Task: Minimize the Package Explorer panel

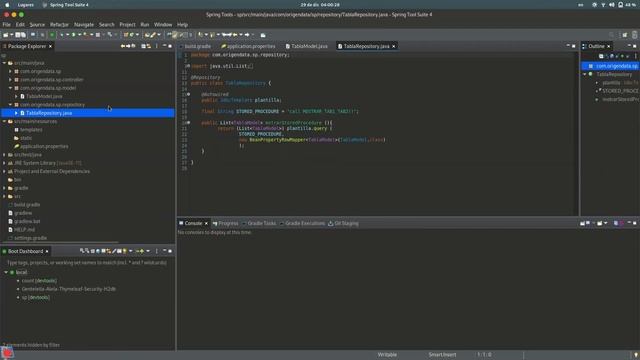Action: 164,46
